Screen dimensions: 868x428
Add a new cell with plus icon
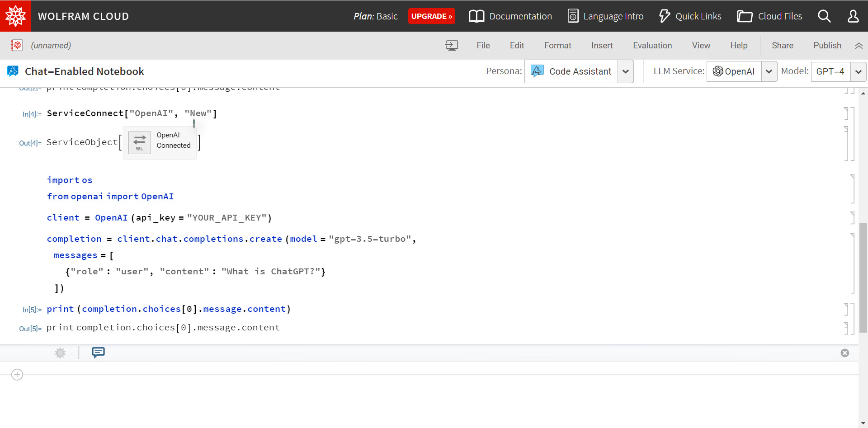click(x=17, y=375)
